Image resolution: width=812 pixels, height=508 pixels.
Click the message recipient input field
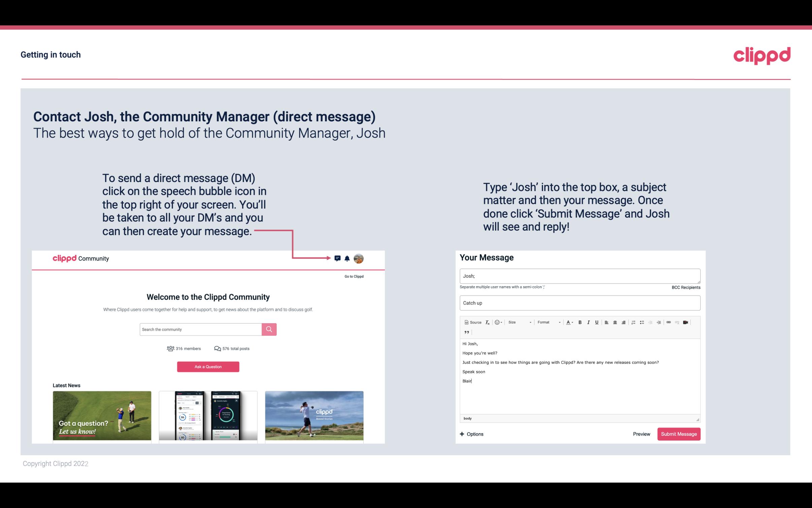[579, 275]
